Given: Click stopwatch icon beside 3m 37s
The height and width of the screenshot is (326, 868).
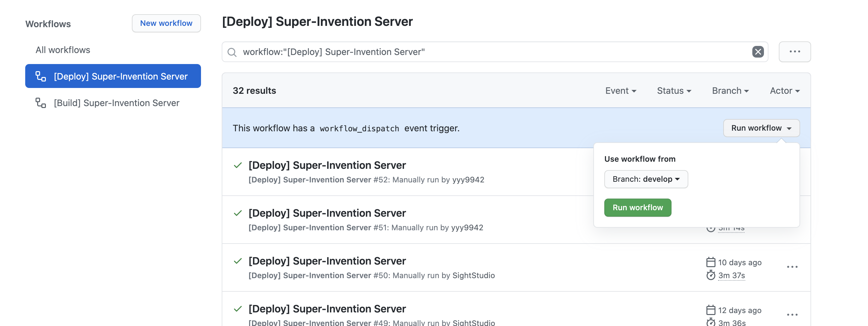Looking at the screenshot, I should (711, 276).
